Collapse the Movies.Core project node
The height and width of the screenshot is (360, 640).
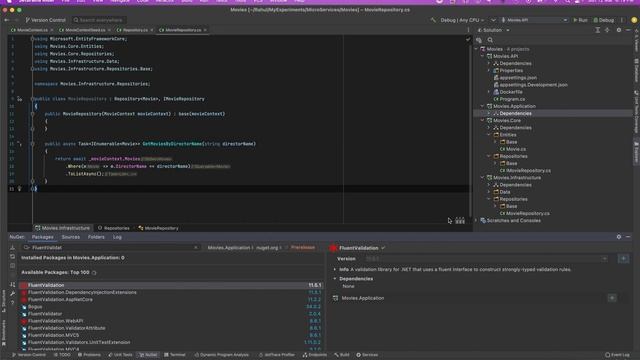pyautogui.click(x=482, y=121)
